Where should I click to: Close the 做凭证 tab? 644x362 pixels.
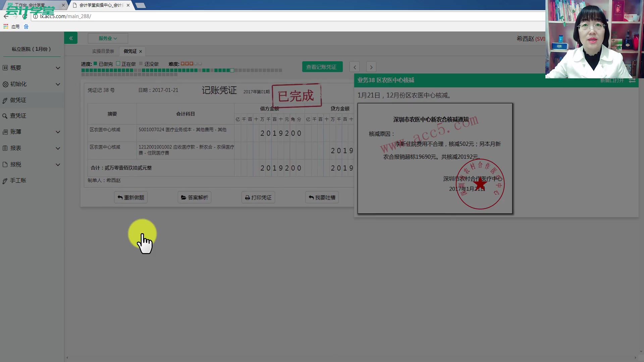pos(141,51)
